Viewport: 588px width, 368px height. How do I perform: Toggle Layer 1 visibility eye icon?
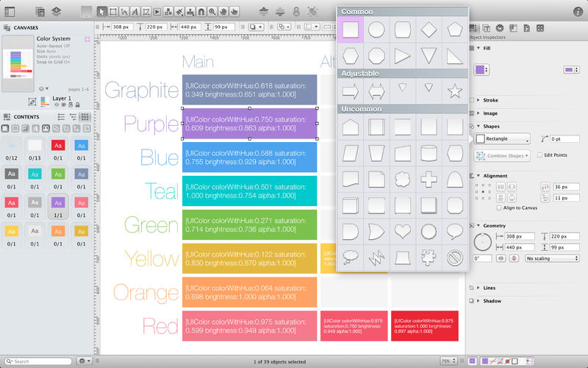tap(56, 105)
